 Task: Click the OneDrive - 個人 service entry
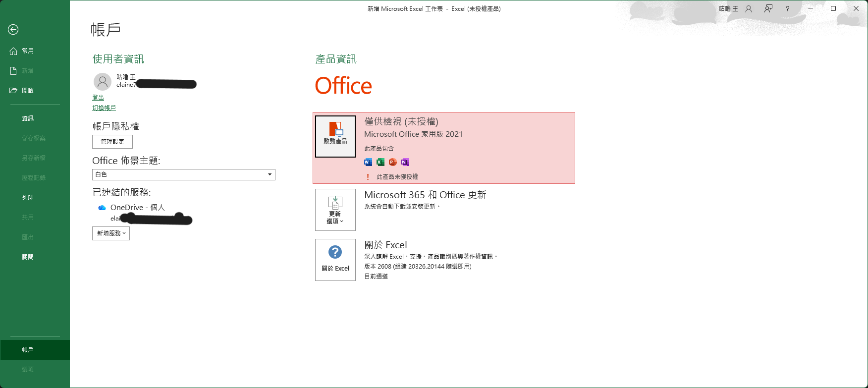137,208
